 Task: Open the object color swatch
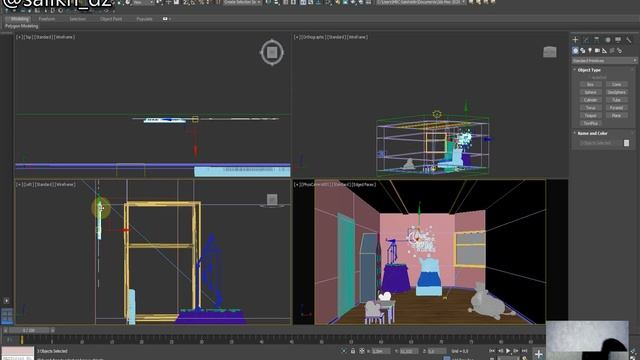point(626,143)
